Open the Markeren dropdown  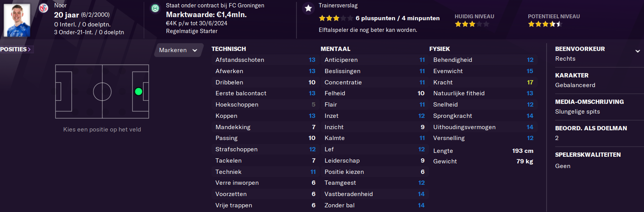tap(178, 50)
